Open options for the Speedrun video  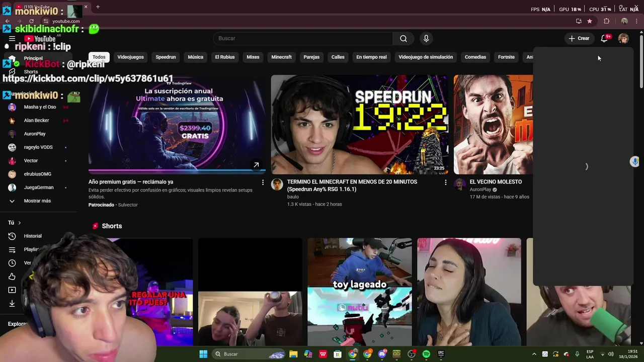point(445,182)
